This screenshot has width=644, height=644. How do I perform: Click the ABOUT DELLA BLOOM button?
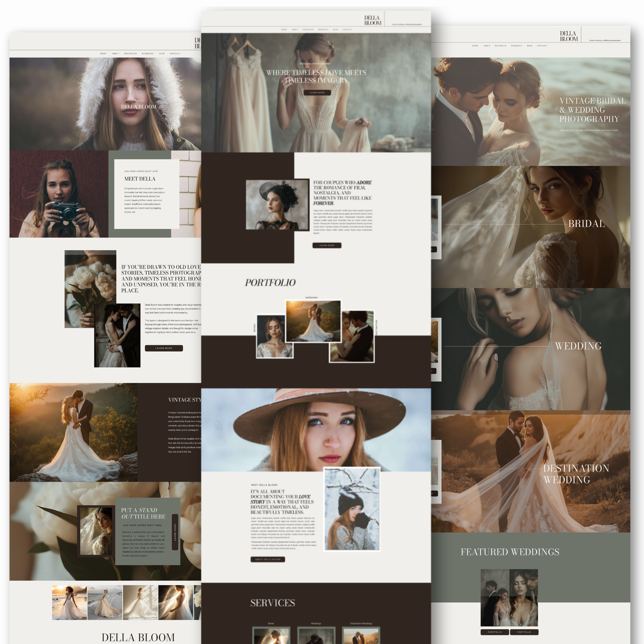tap(267, 559)
